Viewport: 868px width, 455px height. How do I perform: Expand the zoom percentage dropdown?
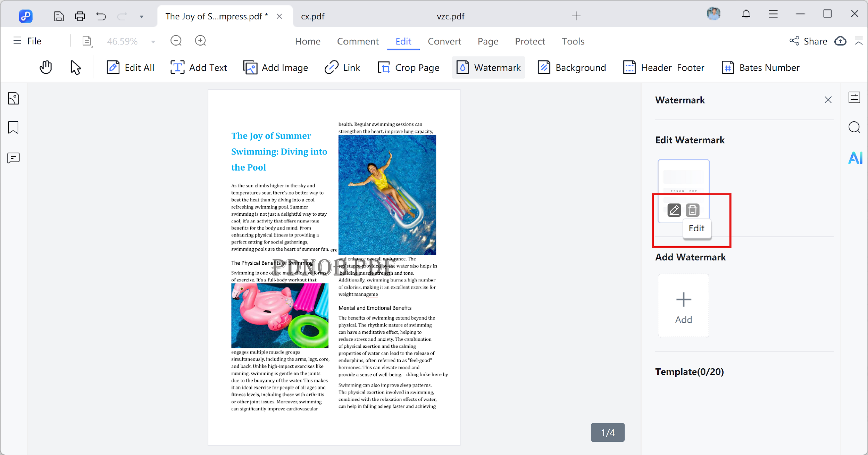tap(153, 42)
